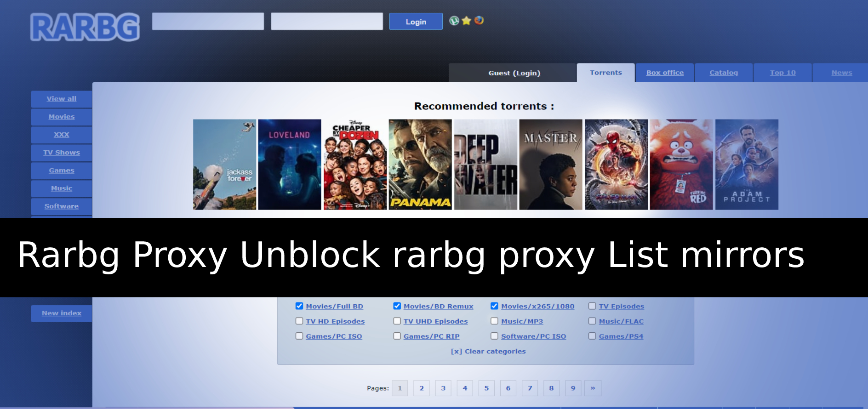Screen dimensions: 868x409
Task: Select View all in sidebar
Action: (x=62, y=99)
